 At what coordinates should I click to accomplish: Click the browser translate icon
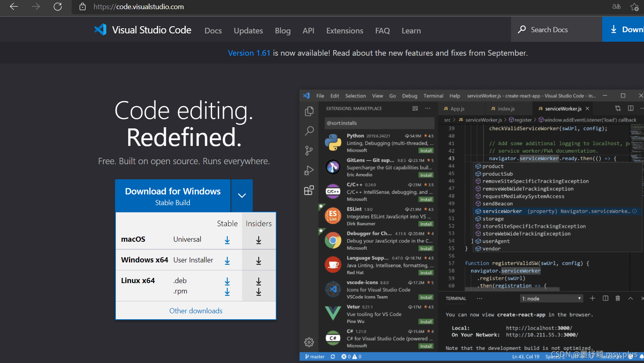click(x=617, y=7)
